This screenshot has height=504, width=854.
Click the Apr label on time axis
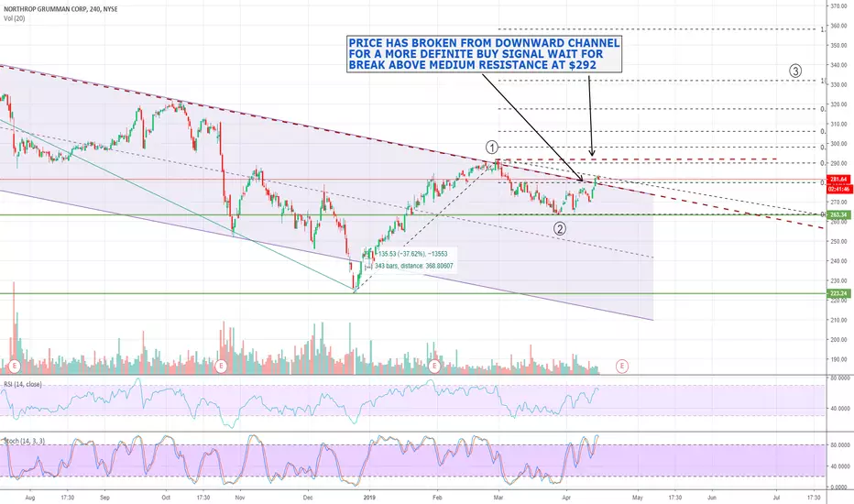coord(566,498)
